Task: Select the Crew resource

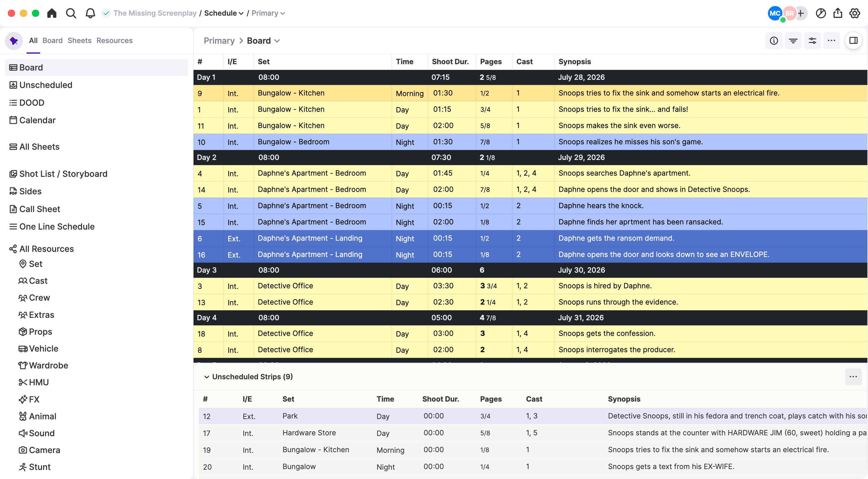Action: [x=39, y=298]
